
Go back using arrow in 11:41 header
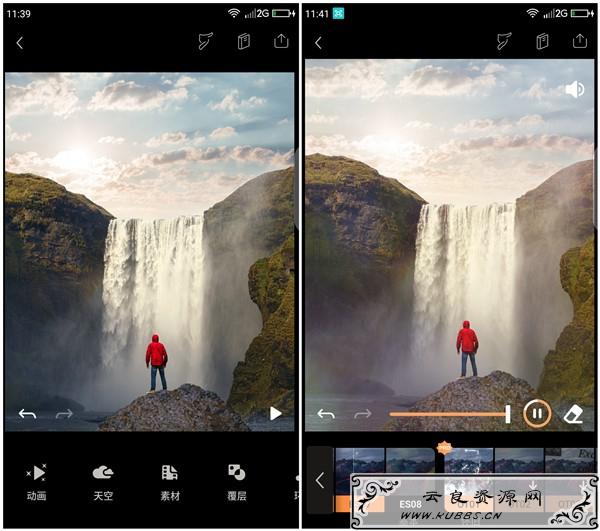pyautogui.click(x=318, y=42)
